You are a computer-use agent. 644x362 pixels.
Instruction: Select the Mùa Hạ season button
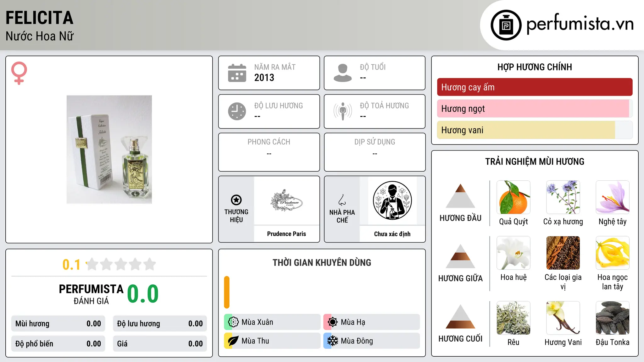(x=371, y=322)
